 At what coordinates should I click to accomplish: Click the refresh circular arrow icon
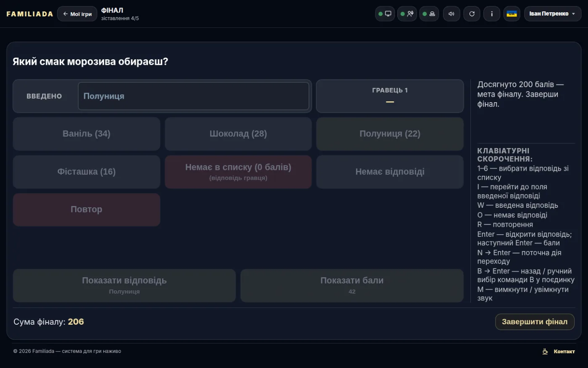click(x=472, y=14)
